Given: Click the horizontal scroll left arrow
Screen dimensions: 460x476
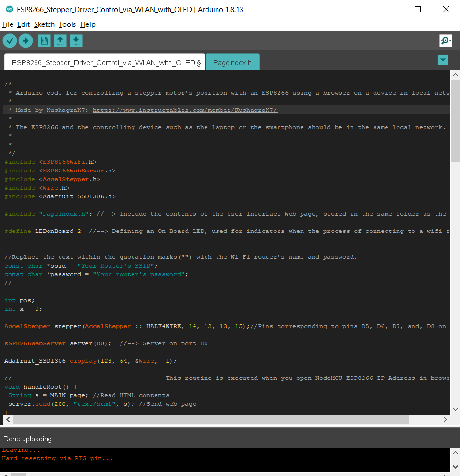Looking at the screenshot, I should pyautogui.click(x=8, y=419).
